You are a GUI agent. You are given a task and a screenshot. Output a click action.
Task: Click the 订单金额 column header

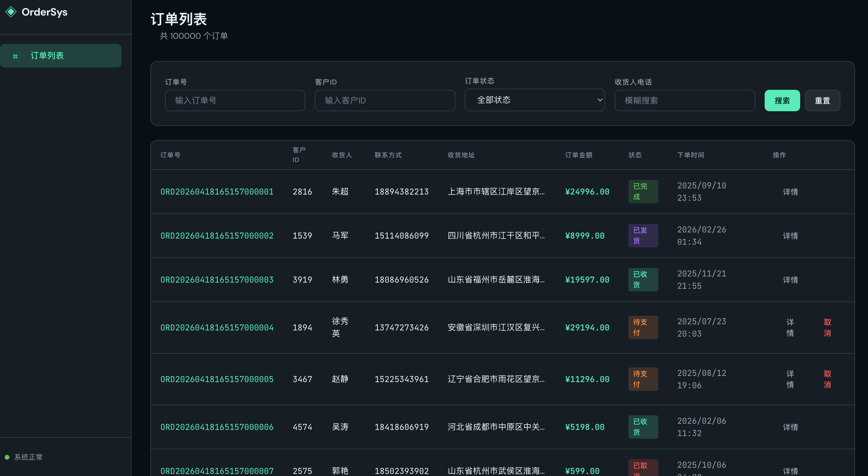click(x=578, y=155)
